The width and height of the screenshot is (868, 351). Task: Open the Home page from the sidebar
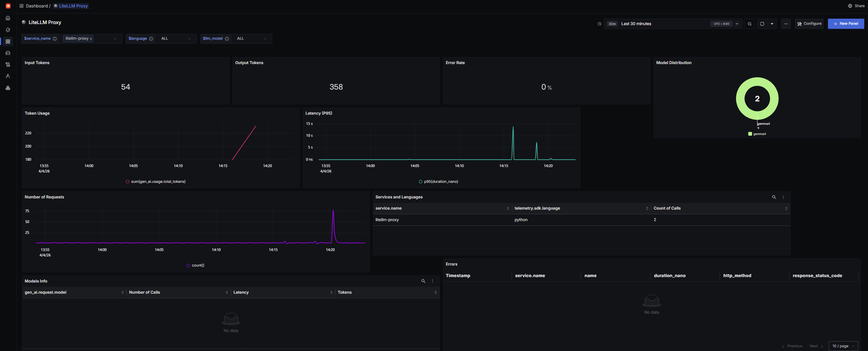click(x=8, y=18)
